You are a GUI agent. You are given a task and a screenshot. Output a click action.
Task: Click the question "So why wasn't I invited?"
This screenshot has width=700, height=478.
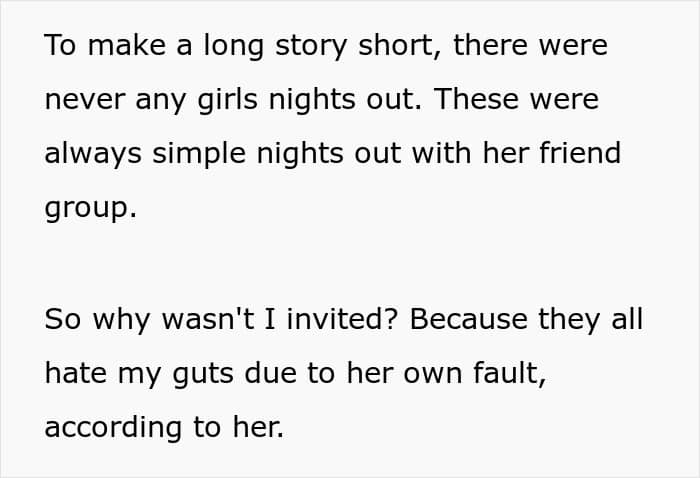click(221, 320)
